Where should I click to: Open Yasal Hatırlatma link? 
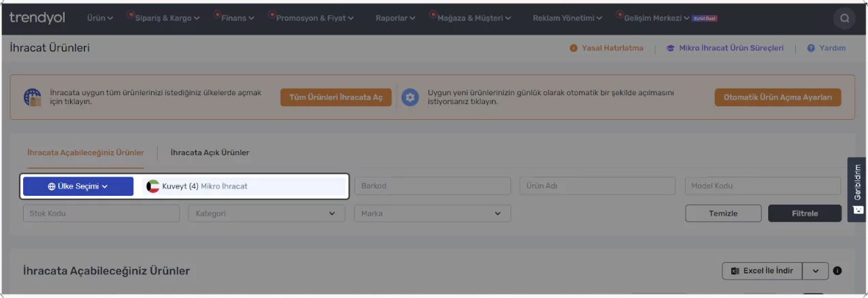click(x=606, y=48)
